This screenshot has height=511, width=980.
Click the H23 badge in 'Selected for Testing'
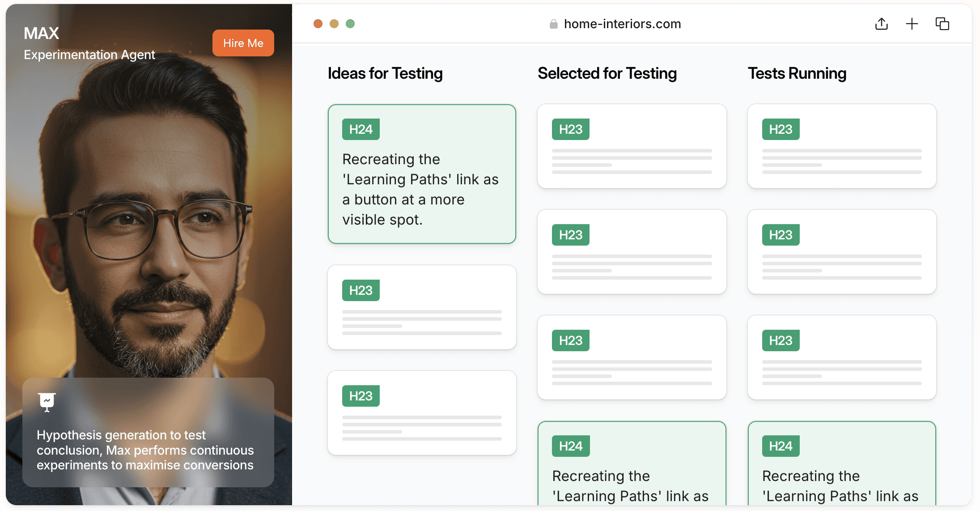570,128
